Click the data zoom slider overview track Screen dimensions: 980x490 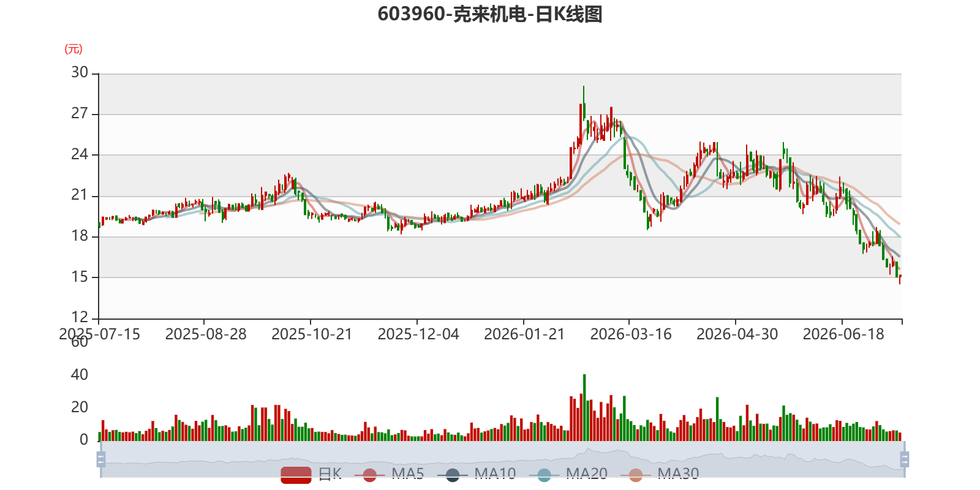[x=502, y=459]
